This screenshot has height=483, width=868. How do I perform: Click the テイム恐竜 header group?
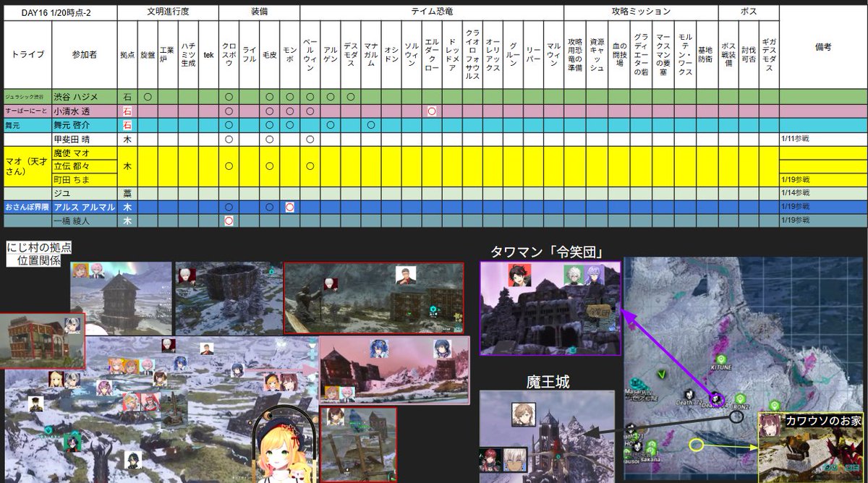pos(431,12)
